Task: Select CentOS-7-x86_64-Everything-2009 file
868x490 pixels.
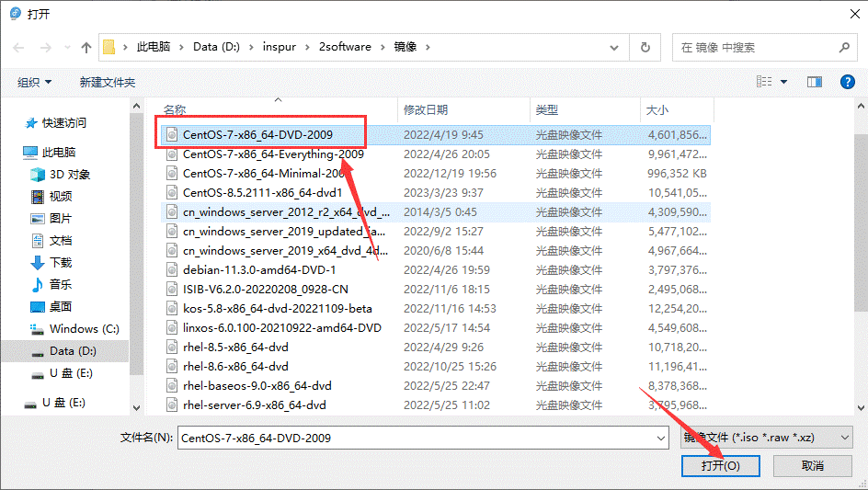Action: [272, 154]
